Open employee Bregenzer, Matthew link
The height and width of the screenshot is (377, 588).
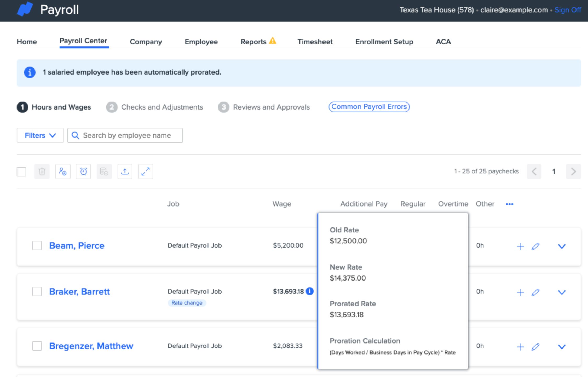(91, 346)
